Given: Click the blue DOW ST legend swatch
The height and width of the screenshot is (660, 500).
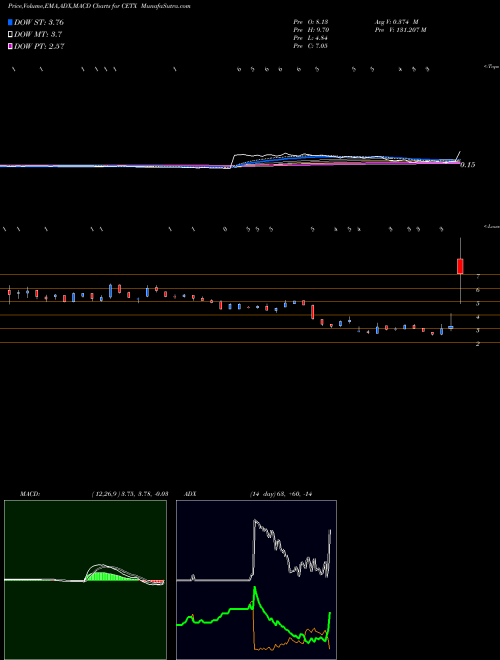Looking at the screenshot, I should point(11,22).
